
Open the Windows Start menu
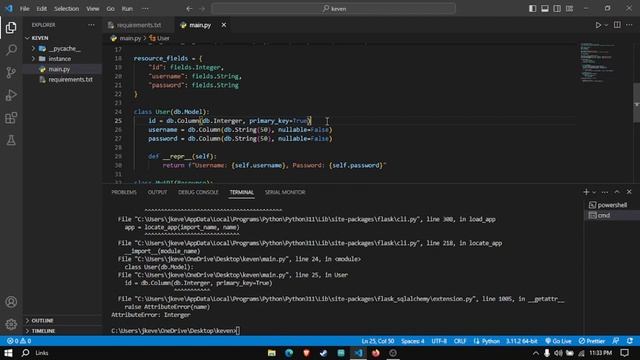[x=8, y=353]
